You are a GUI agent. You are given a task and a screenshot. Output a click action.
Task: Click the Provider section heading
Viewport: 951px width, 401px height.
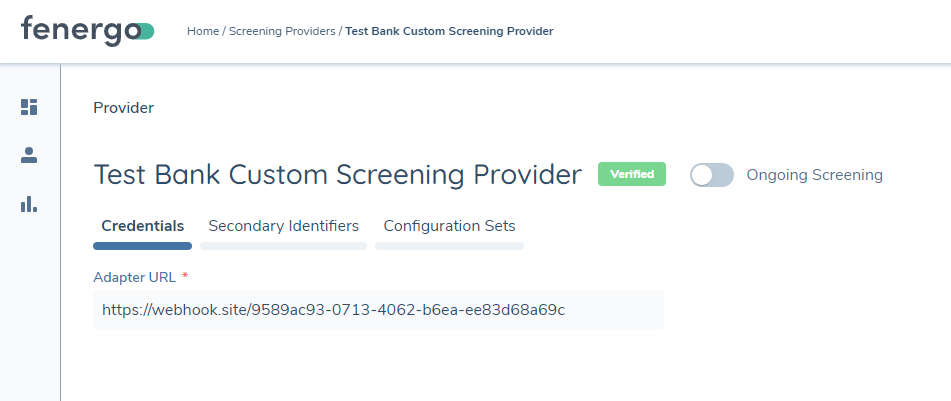(123, 107)
